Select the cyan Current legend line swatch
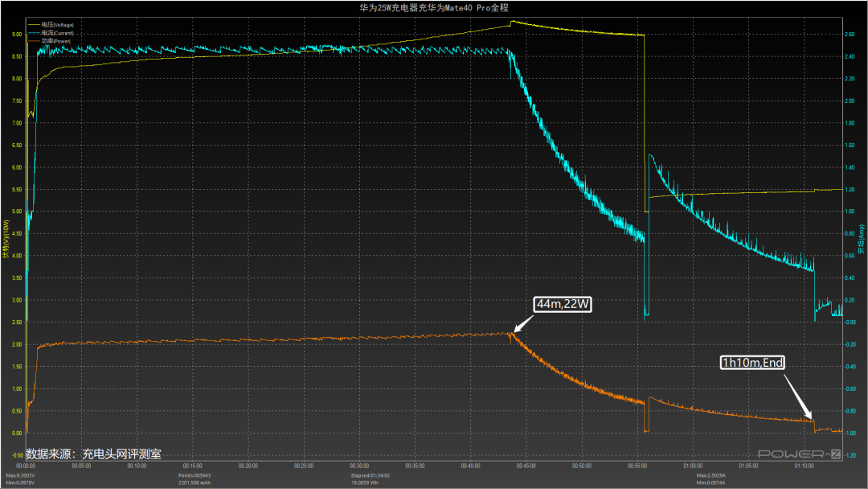This screenshot has width=868, height=489. (34, 33)
